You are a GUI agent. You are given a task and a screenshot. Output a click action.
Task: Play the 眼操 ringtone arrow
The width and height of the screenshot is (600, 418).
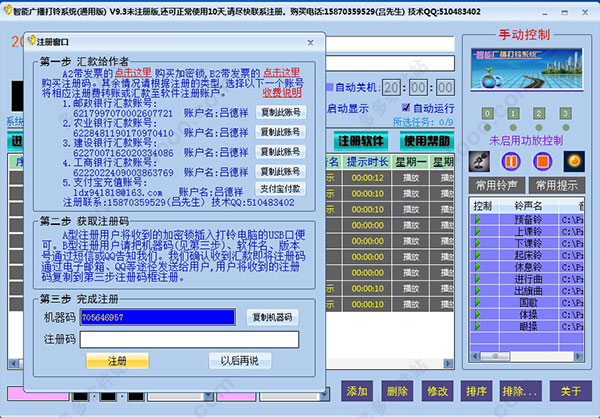click(478, 326)
